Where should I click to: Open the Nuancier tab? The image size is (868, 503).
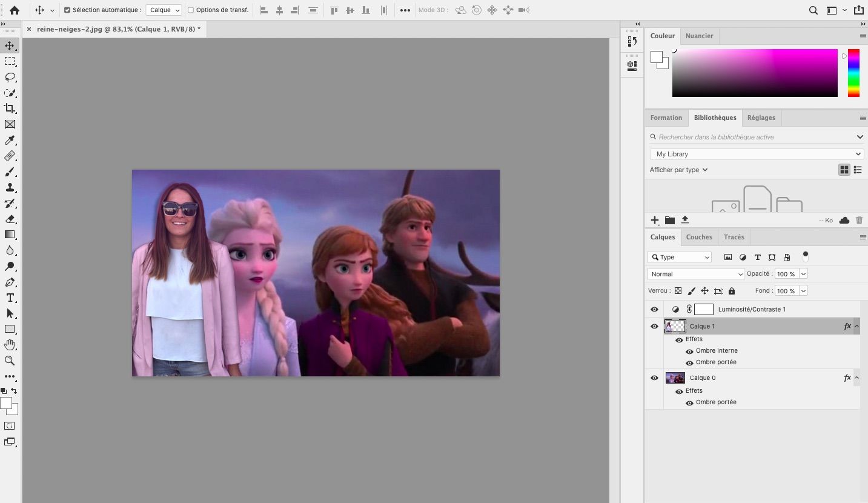tap(699, 36)
